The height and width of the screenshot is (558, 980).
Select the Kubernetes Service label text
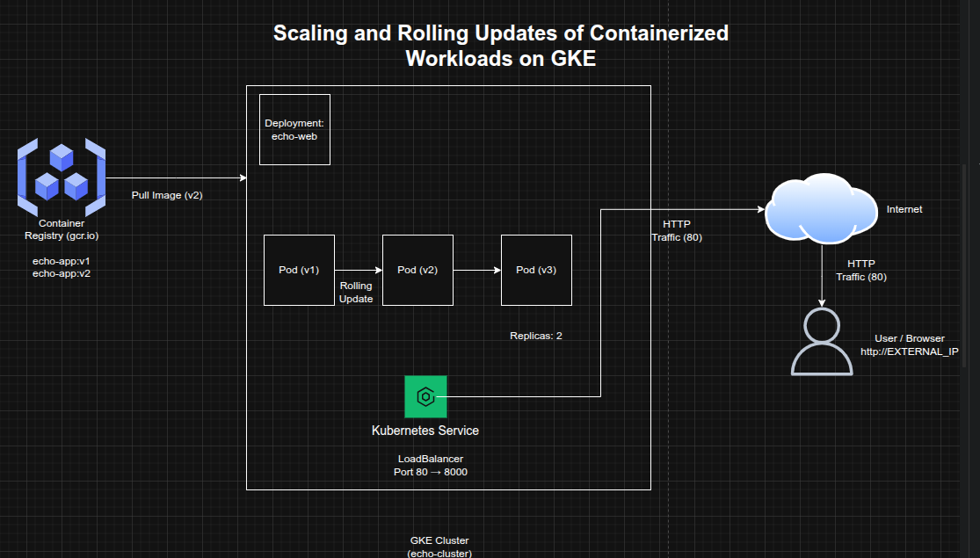[425, 431]
